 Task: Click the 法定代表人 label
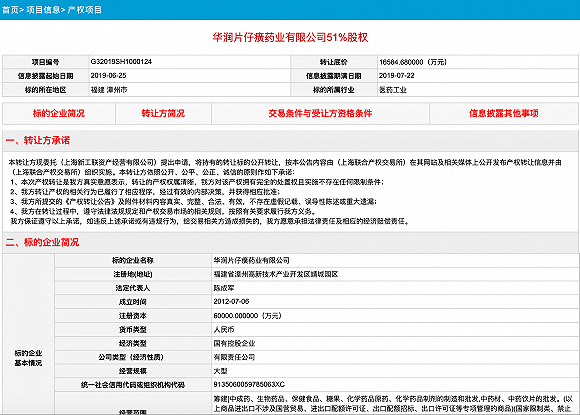point(133,288)
